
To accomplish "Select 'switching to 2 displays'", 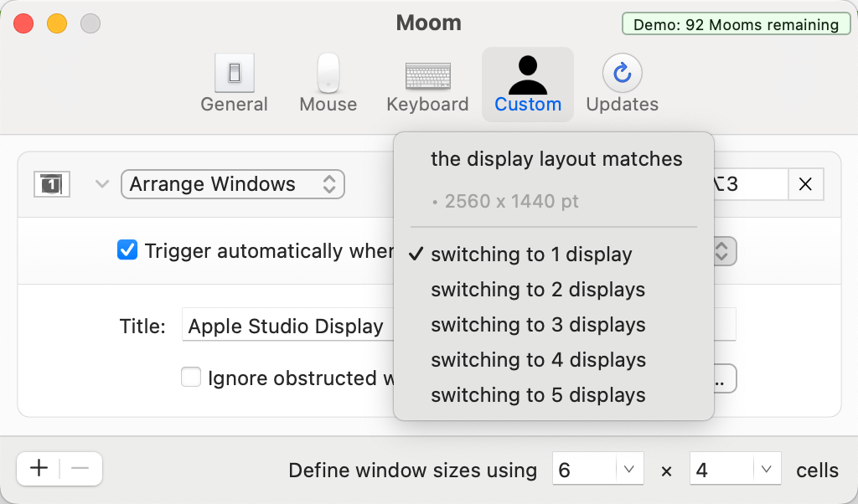I will tap(554, 289).
